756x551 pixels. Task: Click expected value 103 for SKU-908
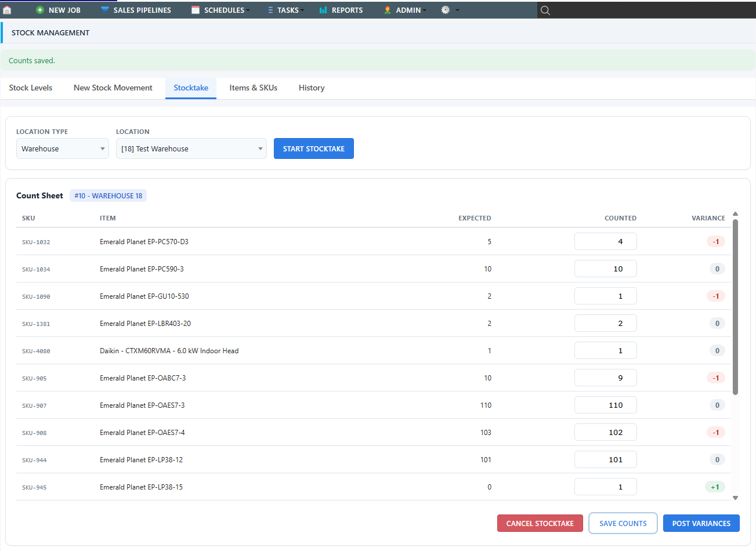coord(486,432)
